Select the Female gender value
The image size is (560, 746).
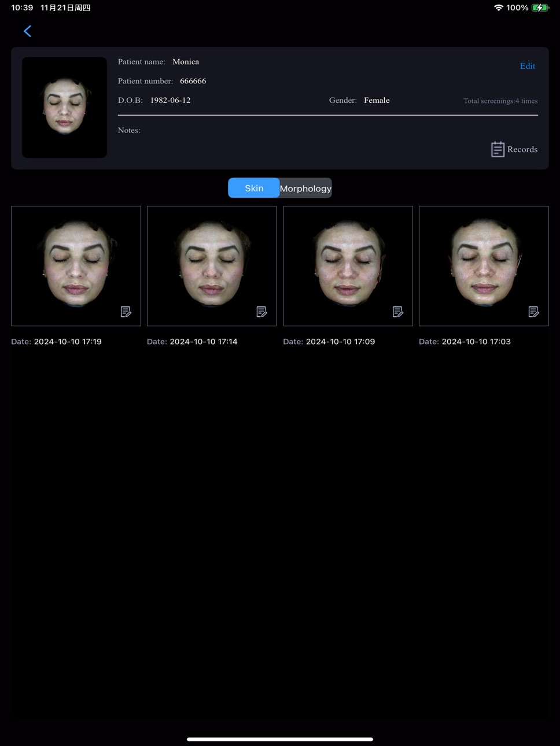click(x=377, y=100)
